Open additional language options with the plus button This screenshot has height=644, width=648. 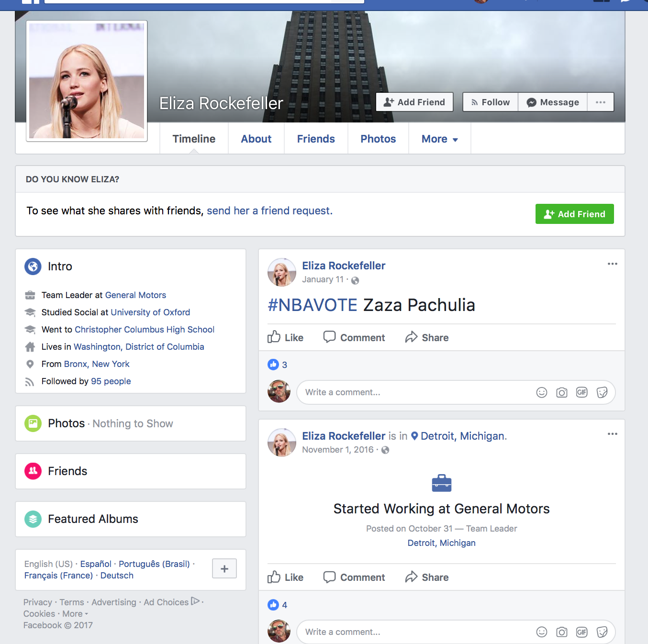click(224, 568)
